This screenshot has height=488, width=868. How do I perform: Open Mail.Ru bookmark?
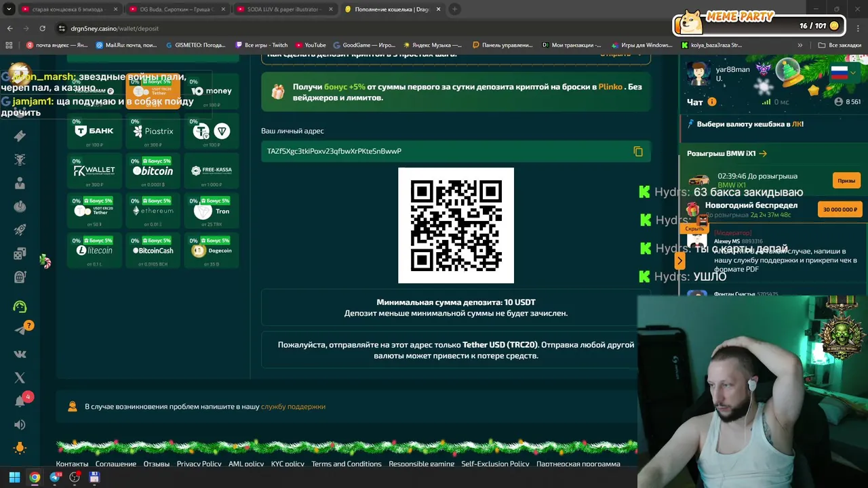[x=127, y=45]
